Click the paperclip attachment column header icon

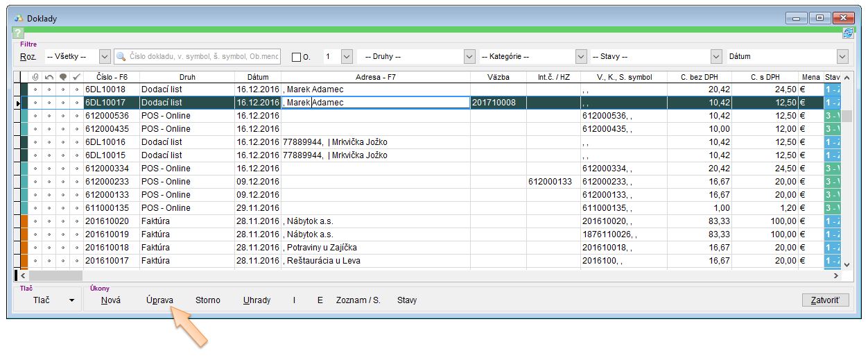pyautogui.click(x=35, y=77)
